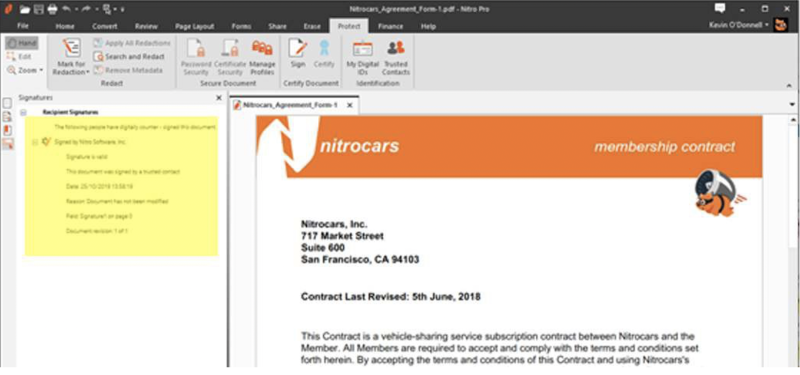Open Kevin O'Donnell account dropdown

pos(738,25)
